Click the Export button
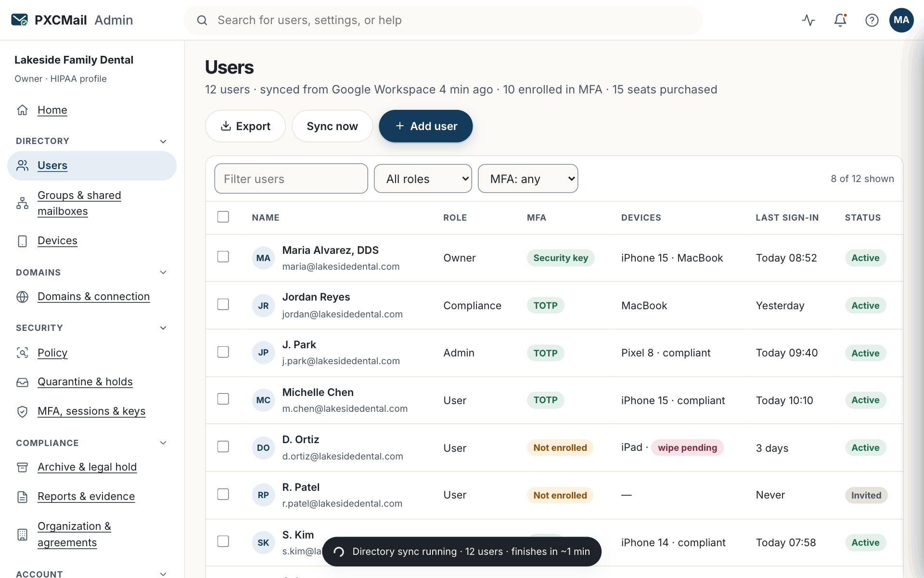This screenshot has height=578, width=924. pos(245,126)
